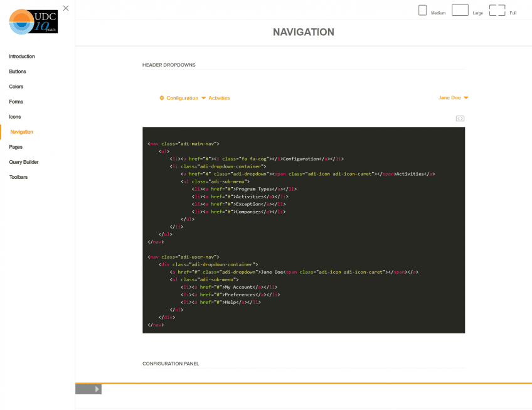The width and height of the screenshot is (532, 410).
Task: Select the Forms menu item
Action: [x=16, y=102]
